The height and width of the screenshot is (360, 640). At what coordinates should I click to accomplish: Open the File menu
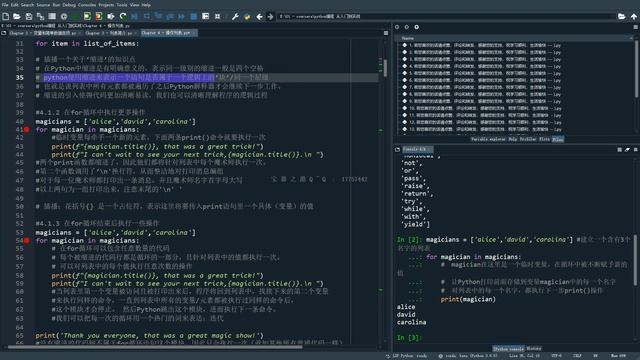[5, 5]
